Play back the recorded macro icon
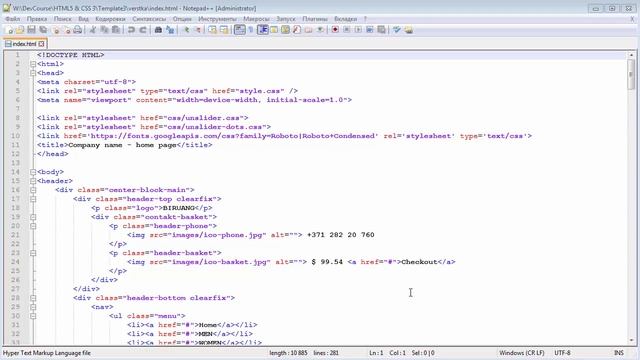The image size is (640, 360). point(358,30)
